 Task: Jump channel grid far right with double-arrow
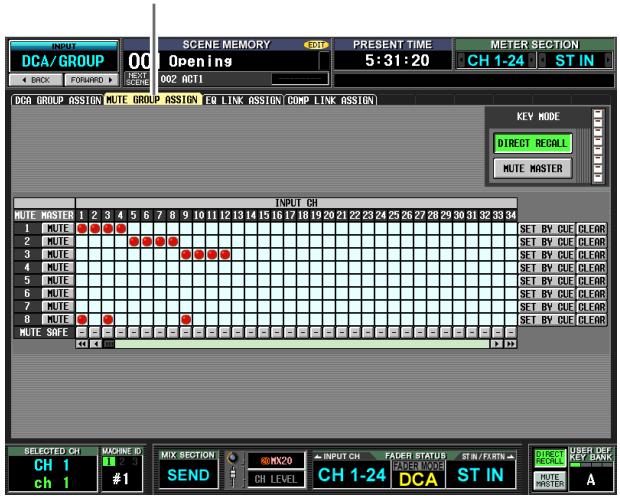tap(510, 344)
